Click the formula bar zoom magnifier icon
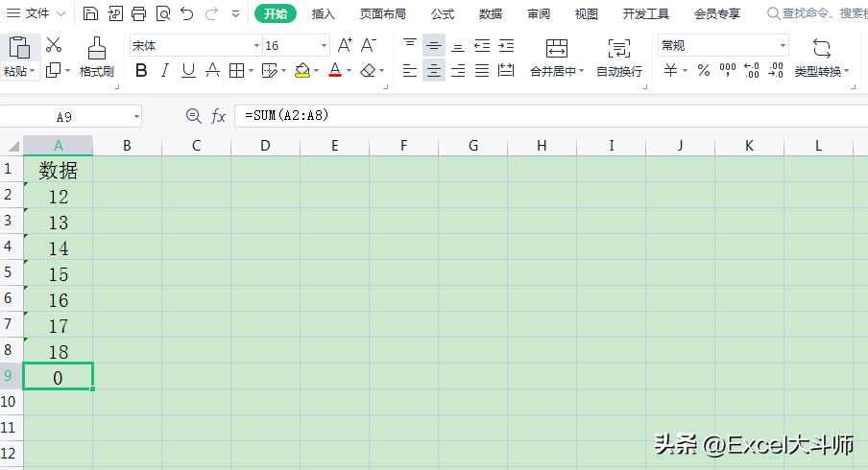Screen dimensions: 868x470 (193, 116)
